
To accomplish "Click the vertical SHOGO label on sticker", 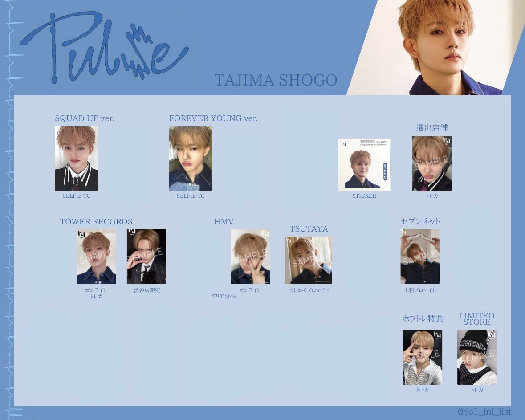I will [385, 171].
